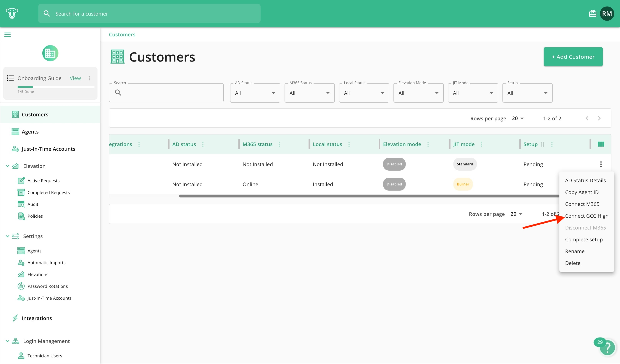The height and width of the screenshot is (364, 620).
Task: Collapse the Elevation sidebar section
Action: 7,166
